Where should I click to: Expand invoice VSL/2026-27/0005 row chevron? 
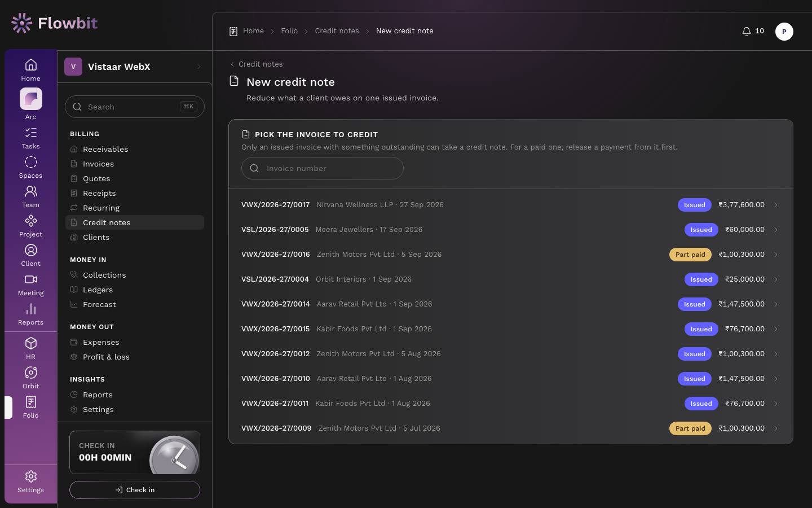[x=776, y=230]
